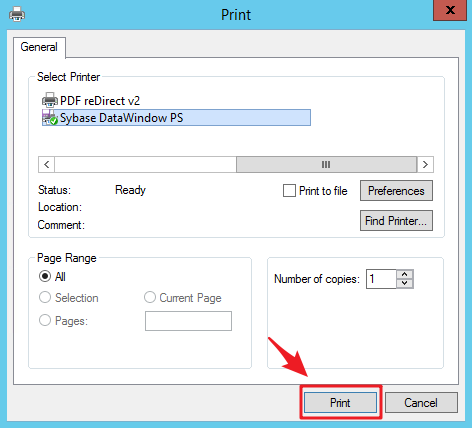Click the Find Printer... button
The image size is (472, 428).
(x=396, y=220)
